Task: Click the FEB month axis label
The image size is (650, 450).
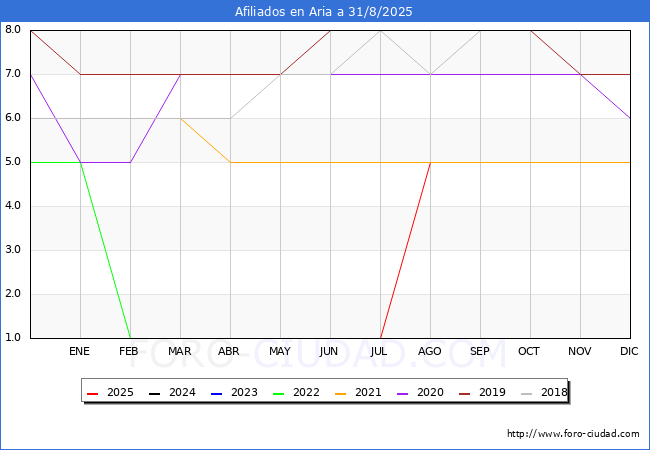Action: 129,351
